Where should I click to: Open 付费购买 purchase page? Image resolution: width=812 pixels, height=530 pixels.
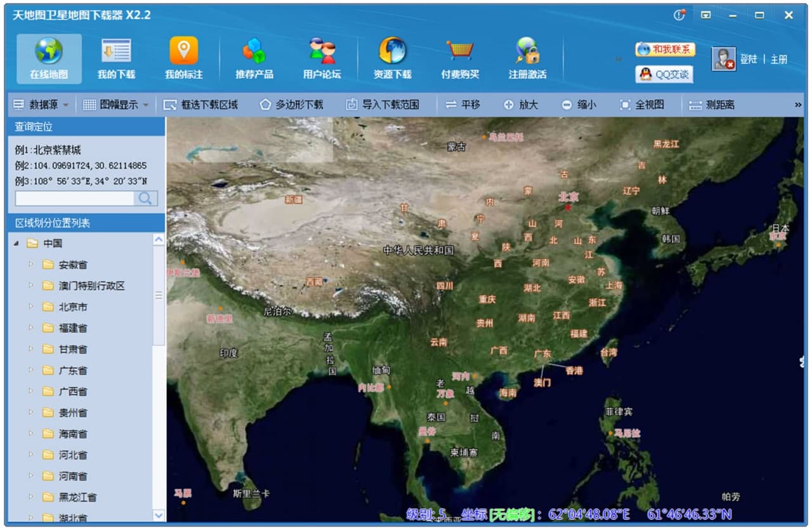pyautogui.click(x=460, y=58)
